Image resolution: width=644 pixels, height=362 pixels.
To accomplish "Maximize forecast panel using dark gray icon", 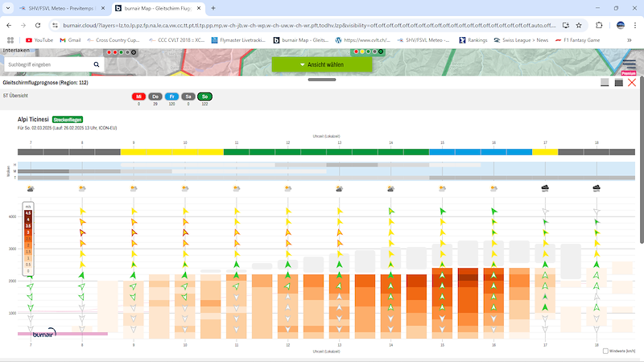I will click(x=618, y=83).
